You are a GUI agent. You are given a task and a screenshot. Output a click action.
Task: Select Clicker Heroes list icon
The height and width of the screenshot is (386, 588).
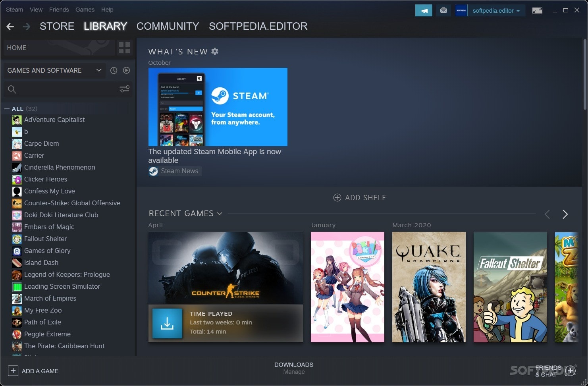(x=17, y=179)
